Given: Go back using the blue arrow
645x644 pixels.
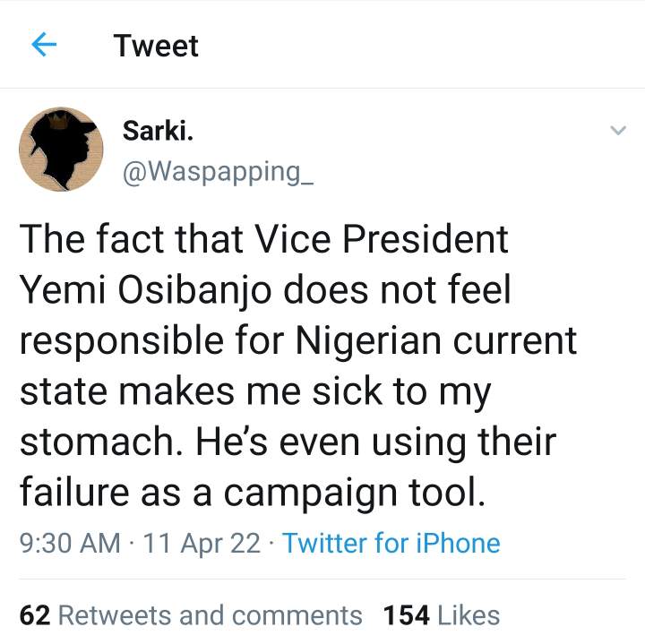Looking at the screenshot, I should click(x=44, y=45).
